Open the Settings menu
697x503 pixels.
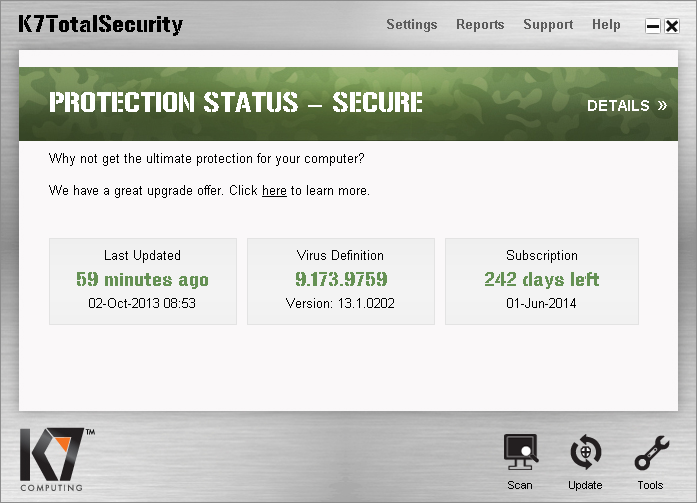coord(411,24)
